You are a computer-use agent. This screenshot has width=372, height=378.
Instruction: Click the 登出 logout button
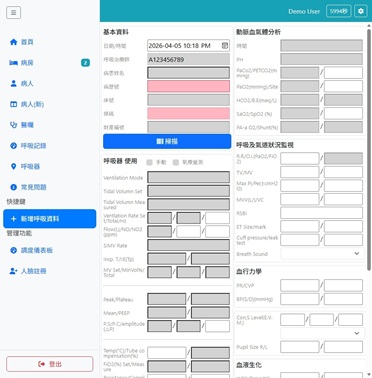coord(50,364)
